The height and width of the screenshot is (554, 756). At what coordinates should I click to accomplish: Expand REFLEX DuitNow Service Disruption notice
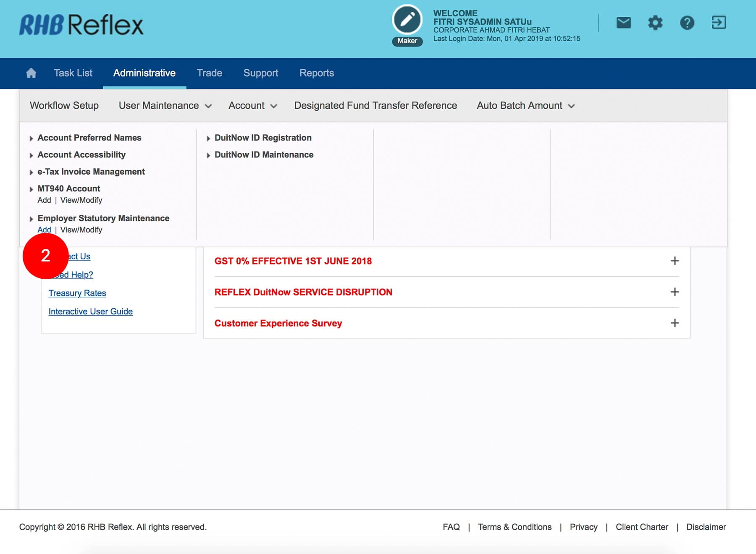[x=675, y=292]
